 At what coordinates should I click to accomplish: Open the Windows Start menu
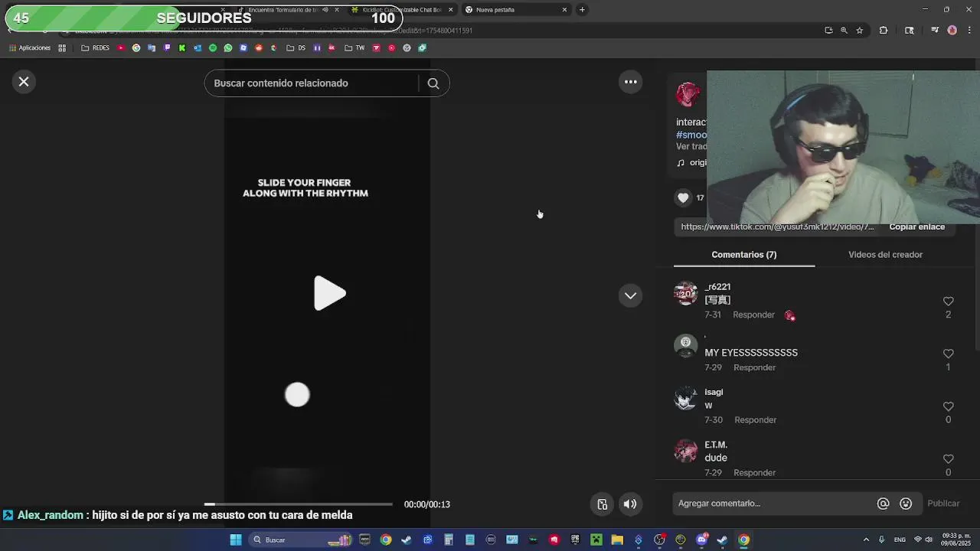pyautogui.click(x=236, y=540)
